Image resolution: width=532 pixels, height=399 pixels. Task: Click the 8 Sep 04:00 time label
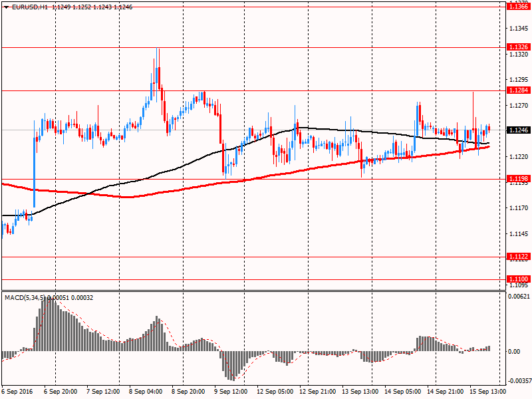(146, 392)
